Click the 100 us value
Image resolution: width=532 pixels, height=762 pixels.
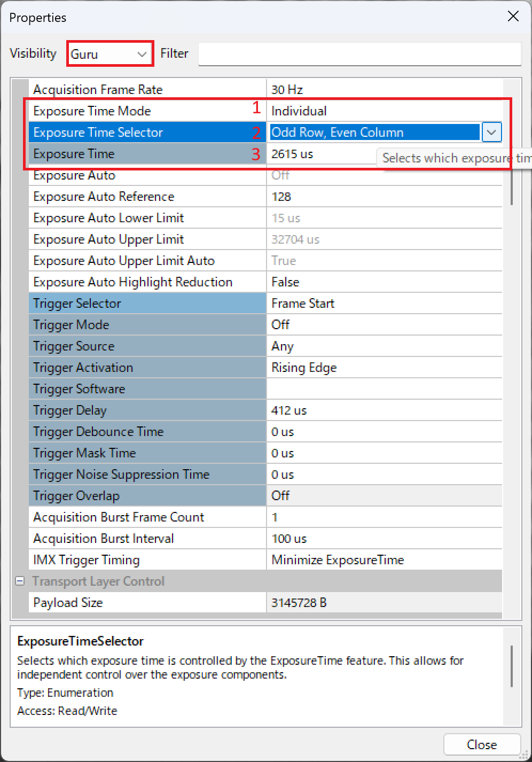coord(289,538)
